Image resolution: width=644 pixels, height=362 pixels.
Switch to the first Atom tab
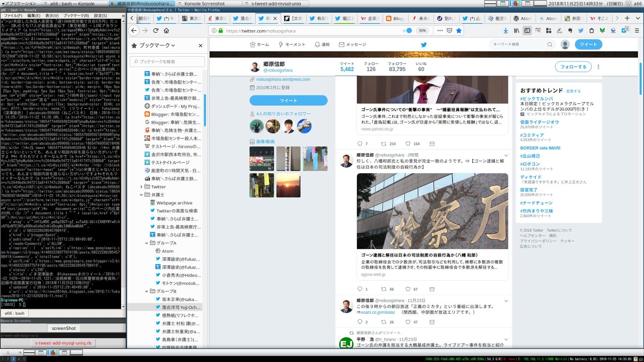tap(522, 19)
